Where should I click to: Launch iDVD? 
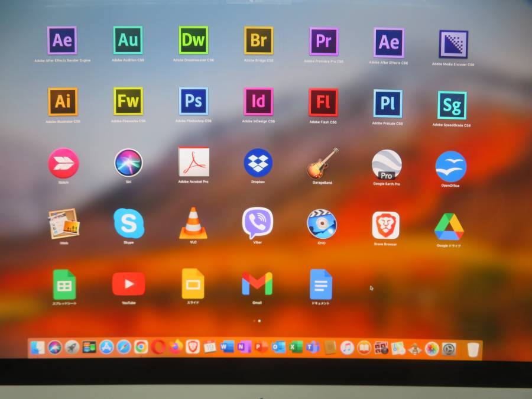pos(322,224)
